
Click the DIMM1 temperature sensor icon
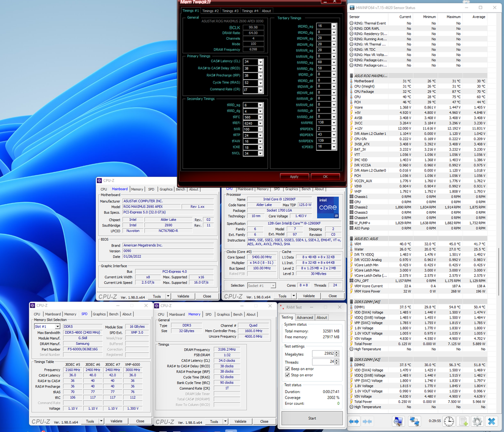point(351,307)
